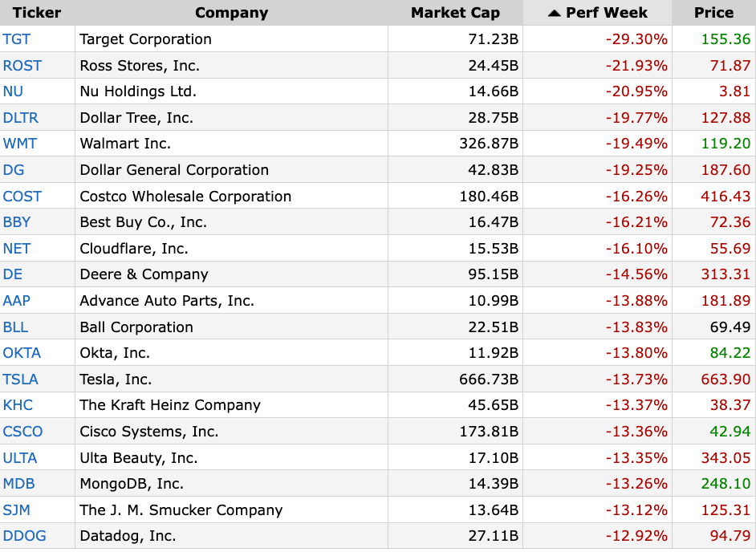756x552 pixels.
Task: Click the Ticker column header
Action: [x=37, y=13]
